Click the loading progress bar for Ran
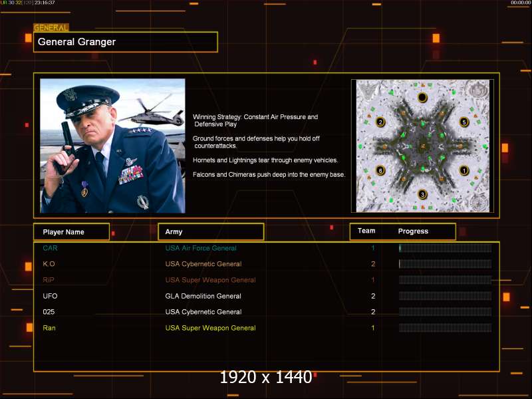532x399 pixels. click(445, 328)
